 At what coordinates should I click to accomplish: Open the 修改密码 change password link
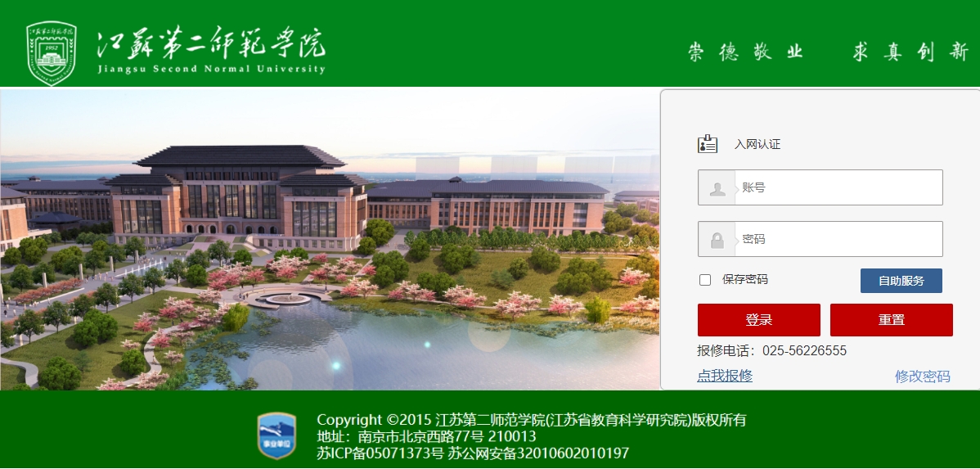pos(923,377)
